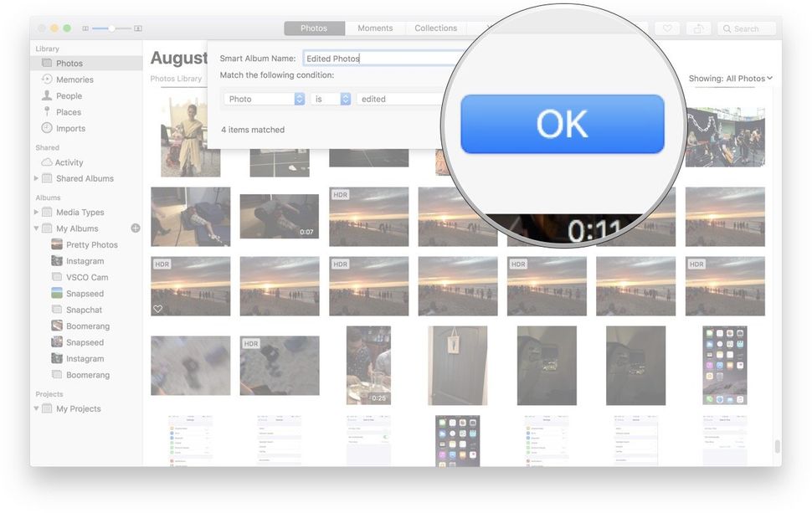Favorite the HDR sunset photo via its heart
Image resolution: width=812 pixels, height=513 pixels.
tap(157, 310)
